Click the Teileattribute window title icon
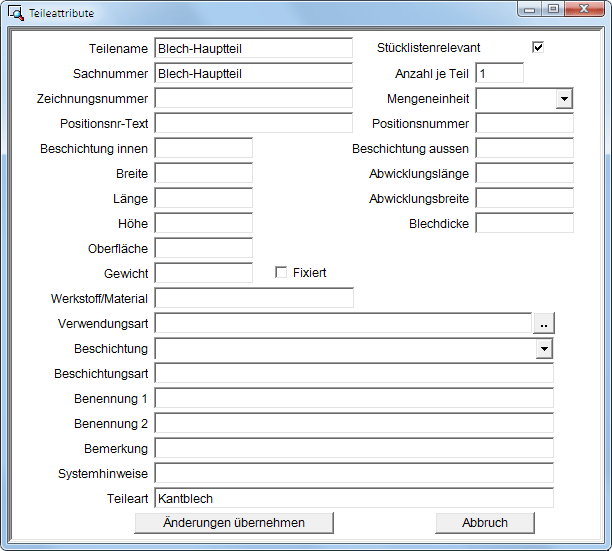The image size is (612, 551). click(16, 13)
